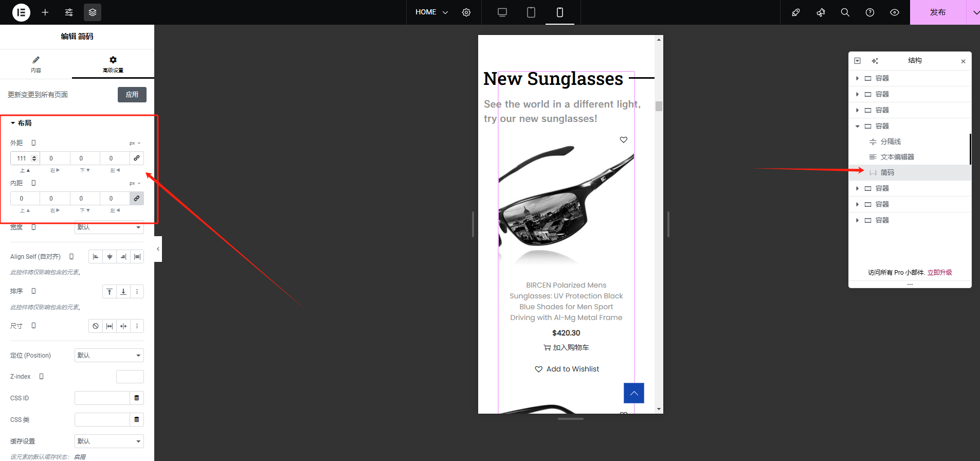
Task: Click the 立即升级 upgrade link
Action: tap(939, 273)
